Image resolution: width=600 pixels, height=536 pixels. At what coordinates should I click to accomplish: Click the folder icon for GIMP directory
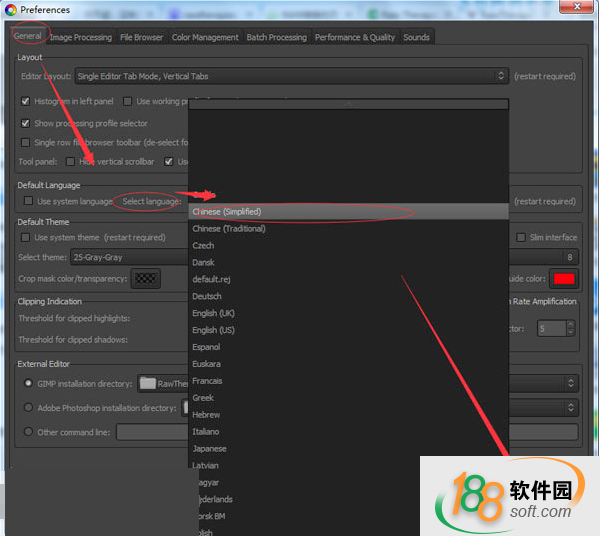147,383
